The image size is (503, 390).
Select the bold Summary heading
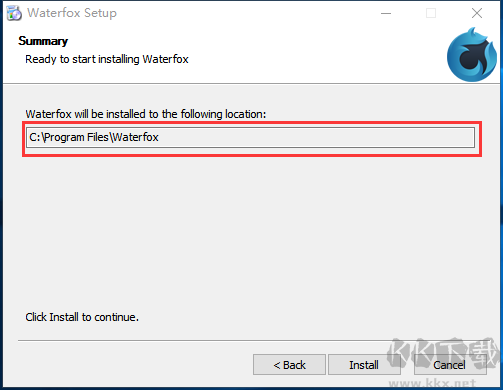coord(43,41)
